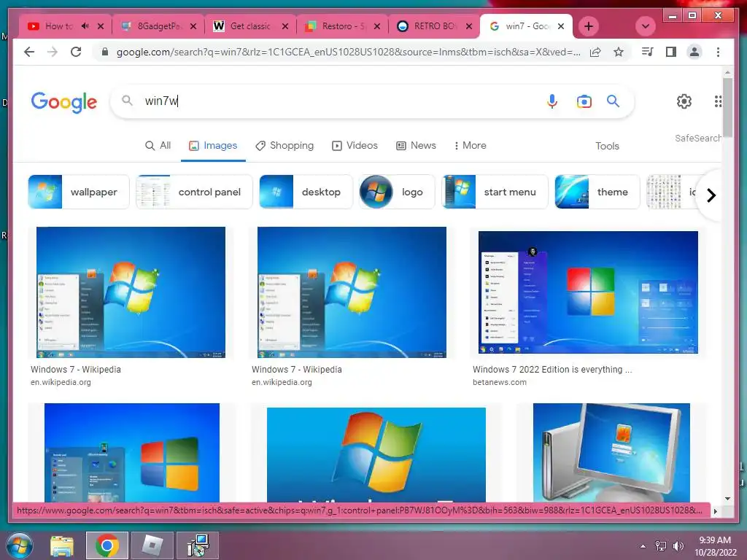Open a new Chrome tab
This screenshot has width=747, height=560.
(589, 26)
